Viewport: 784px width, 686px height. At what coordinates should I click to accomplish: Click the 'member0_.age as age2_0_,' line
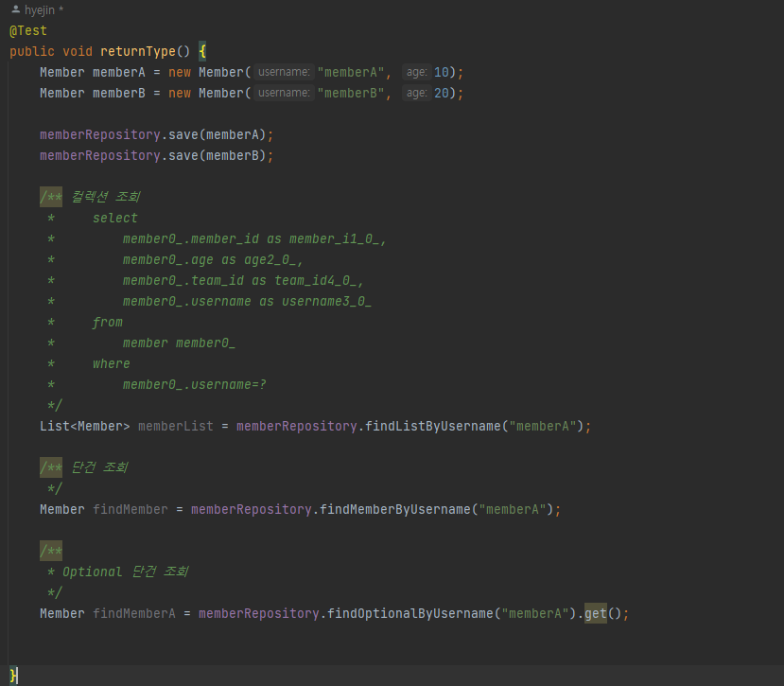point(213,260)
